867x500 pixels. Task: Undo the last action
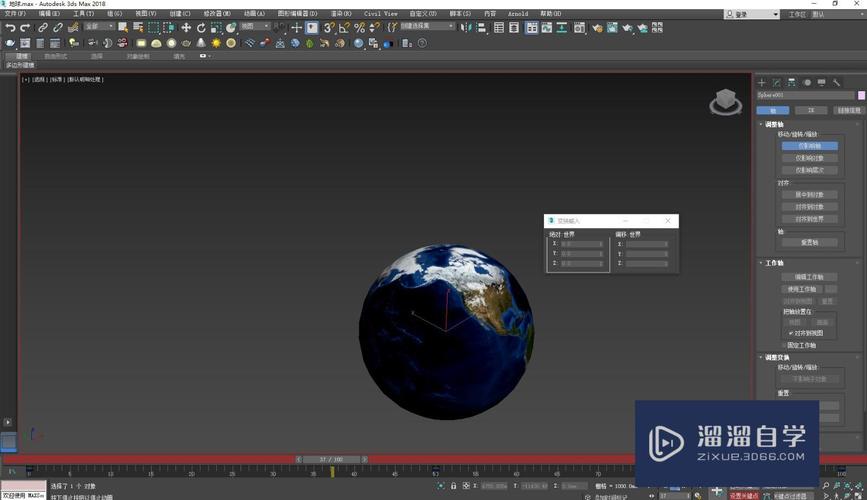click(10, 28)
